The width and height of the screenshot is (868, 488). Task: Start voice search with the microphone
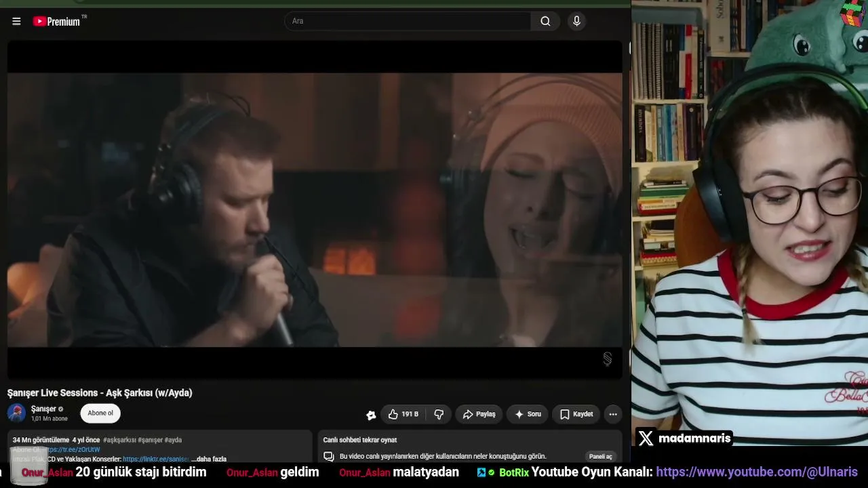576,21
